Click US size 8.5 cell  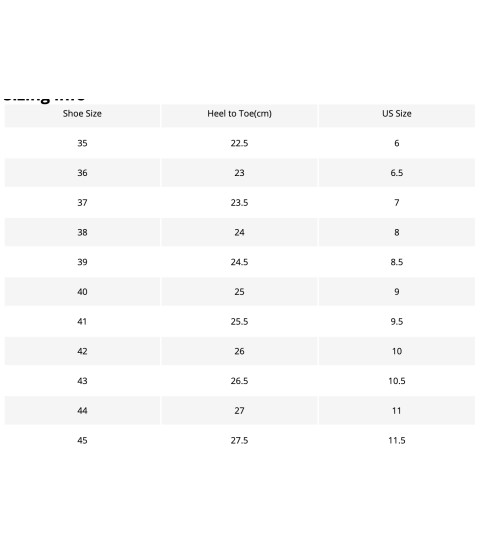397,262
